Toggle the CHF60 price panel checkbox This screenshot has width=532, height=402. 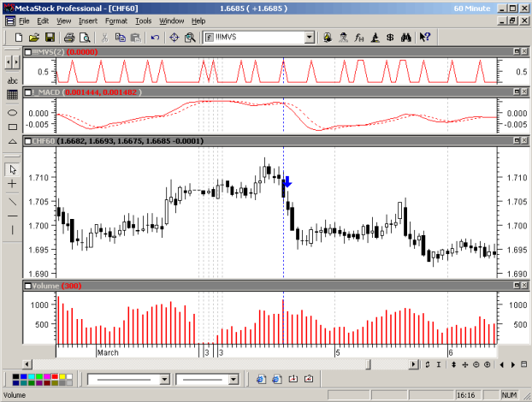click(x=28, y=141)
